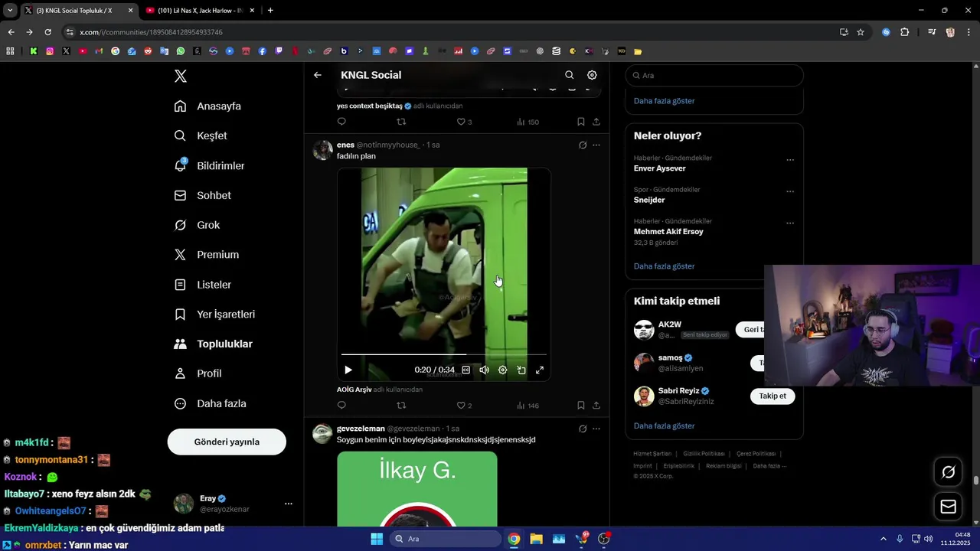Open account menu dots next to Eray

pos(289,504)
